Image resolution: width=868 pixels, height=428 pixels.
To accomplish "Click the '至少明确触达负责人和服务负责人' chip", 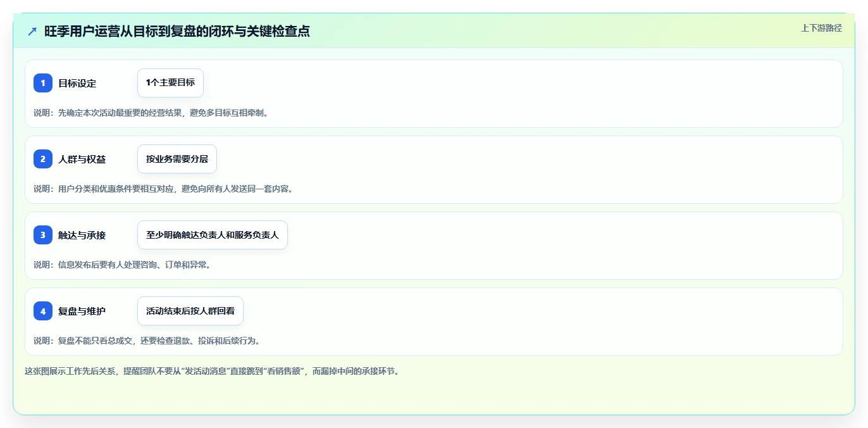I will 213,235.
